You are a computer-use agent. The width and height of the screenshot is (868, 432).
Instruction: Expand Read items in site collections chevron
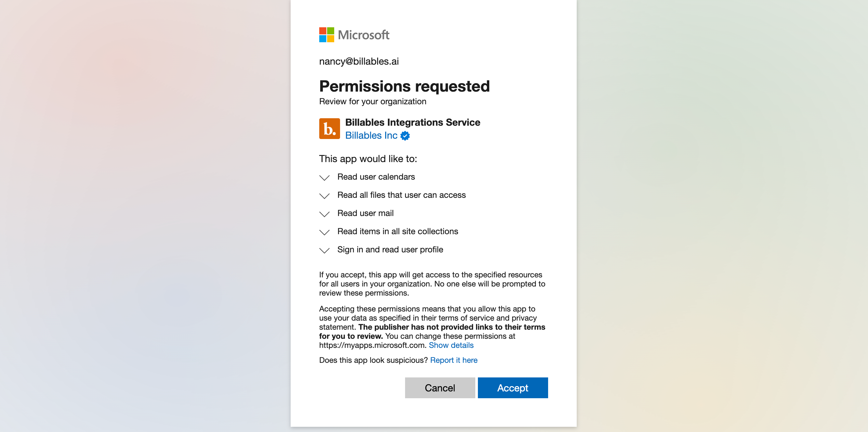click(324, 232)
